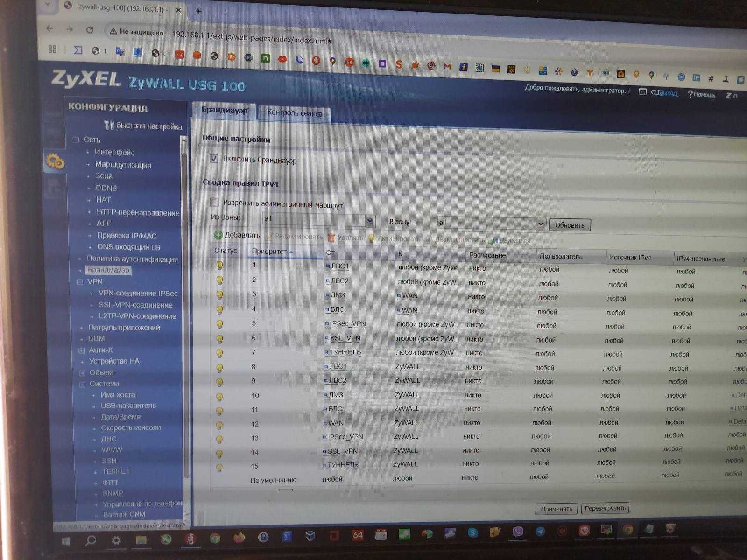This screenshot has height=560, width=747.
Task: Open taskbar search magnifier
Action: 91,540
